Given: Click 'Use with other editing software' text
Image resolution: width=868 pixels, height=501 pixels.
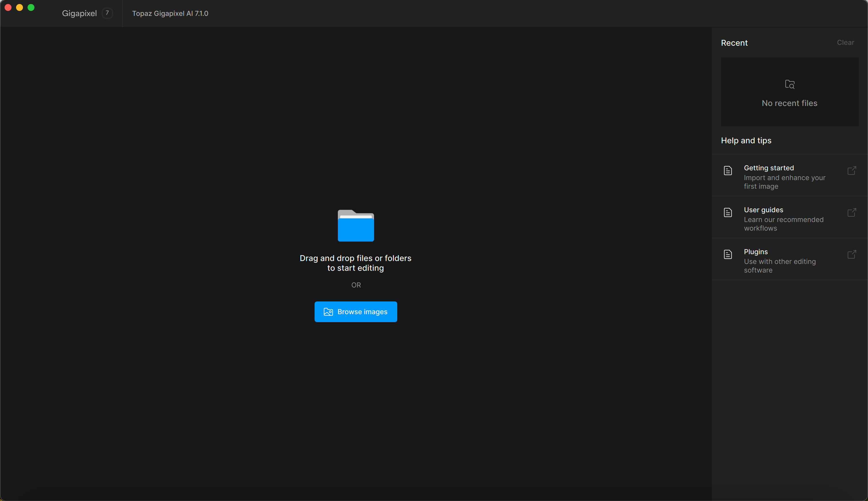Looking at the screenshot, I should 780,266.
